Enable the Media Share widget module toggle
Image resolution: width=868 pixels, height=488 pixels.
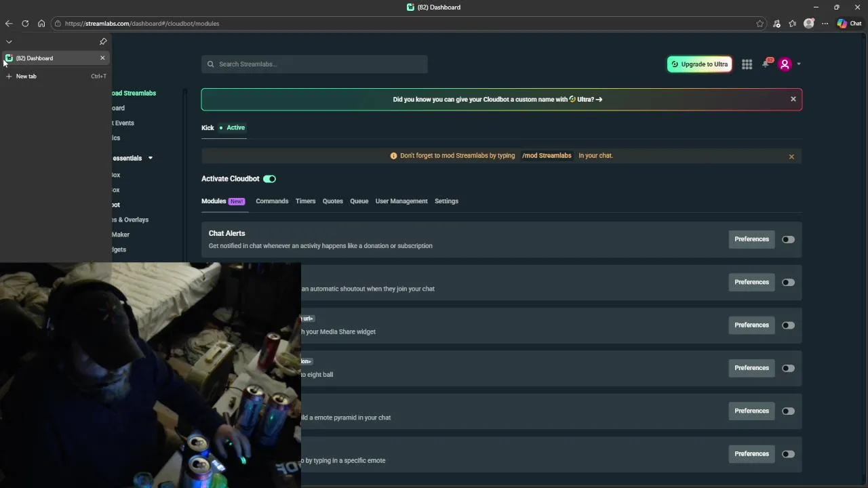788,325
